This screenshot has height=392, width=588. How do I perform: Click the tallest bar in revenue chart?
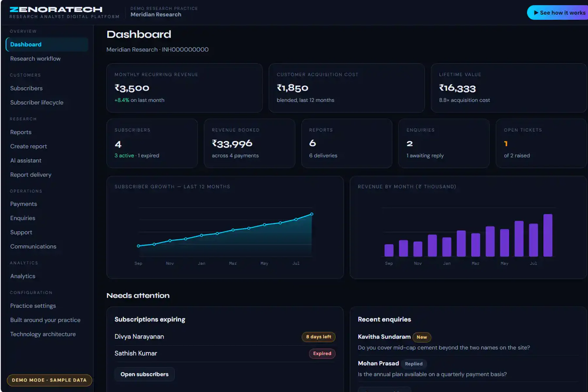tap(548, 235)
